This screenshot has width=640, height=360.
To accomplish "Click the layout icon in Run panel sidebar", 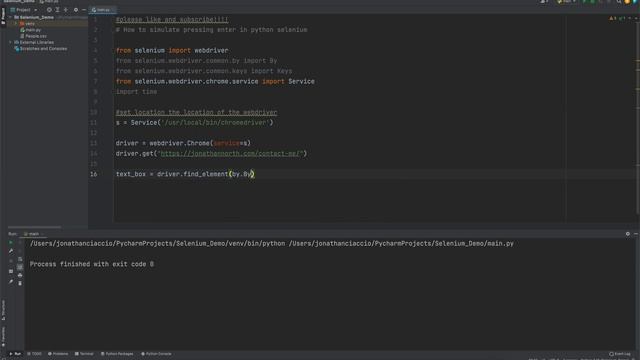I will (11, 271).
